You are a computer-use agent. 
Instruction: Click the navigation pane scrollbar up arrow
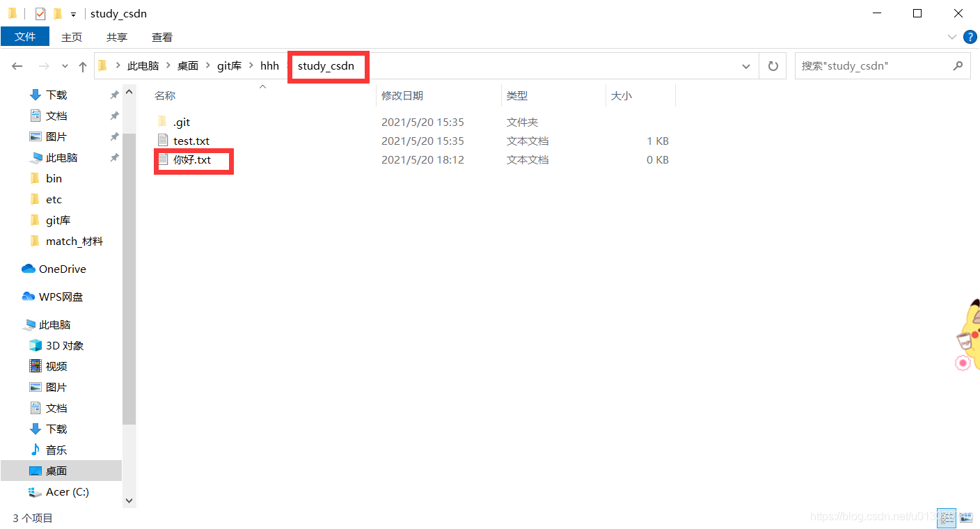point(129,91)
